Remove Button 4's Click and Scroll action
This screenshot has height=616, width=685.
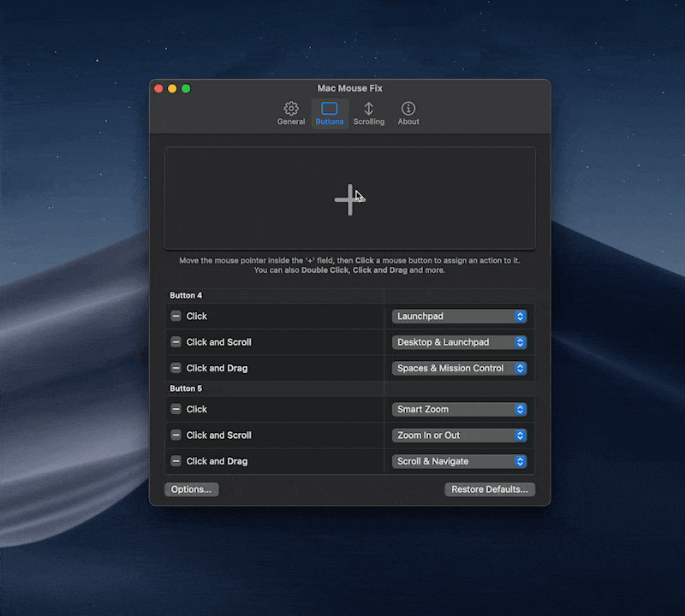178,341
